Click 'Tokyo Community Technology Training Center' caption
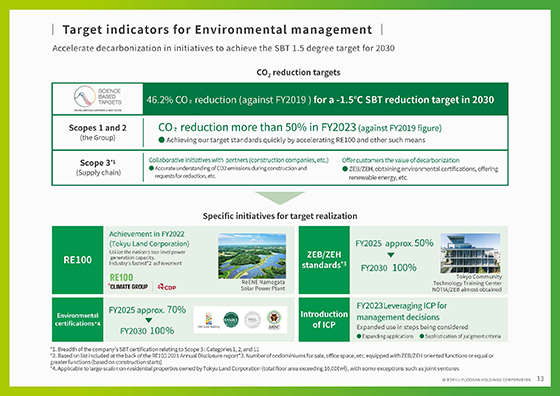Image resolution: width=560 pixels, height=396 pixels. click(467, 283)
